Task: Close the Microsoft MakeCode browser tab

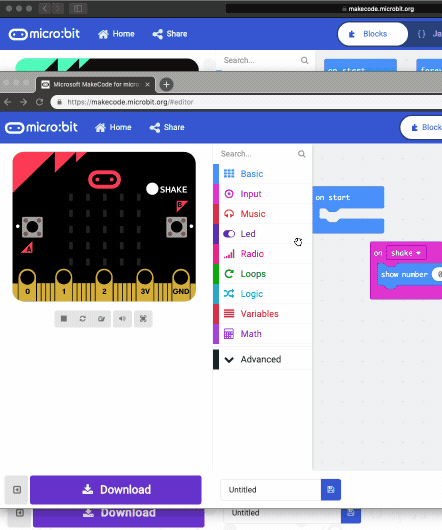Action: [x=147, y=85]
